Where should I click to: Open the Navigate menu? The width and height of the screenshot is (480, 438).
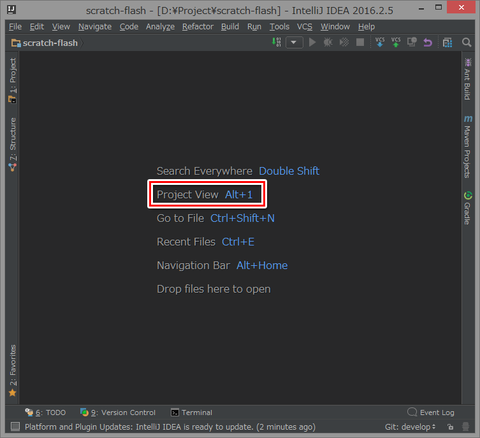pyautogui.click(x=95, y=27)
